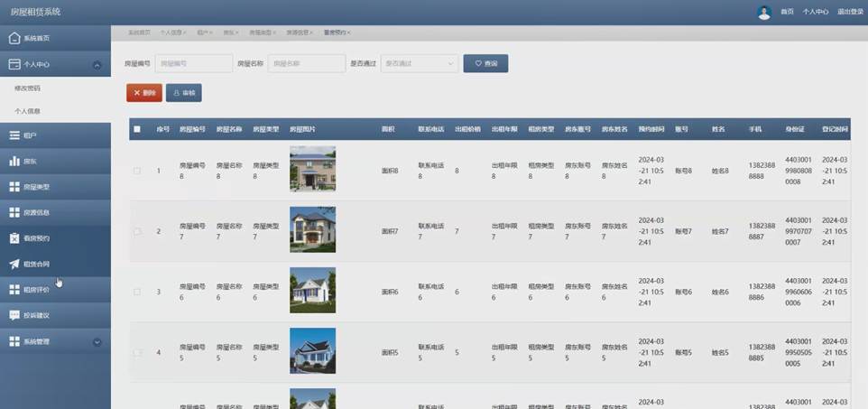Screen dimensions: 868x409
Task: Switch to the 房屋类型 tab
Action: 260,33
